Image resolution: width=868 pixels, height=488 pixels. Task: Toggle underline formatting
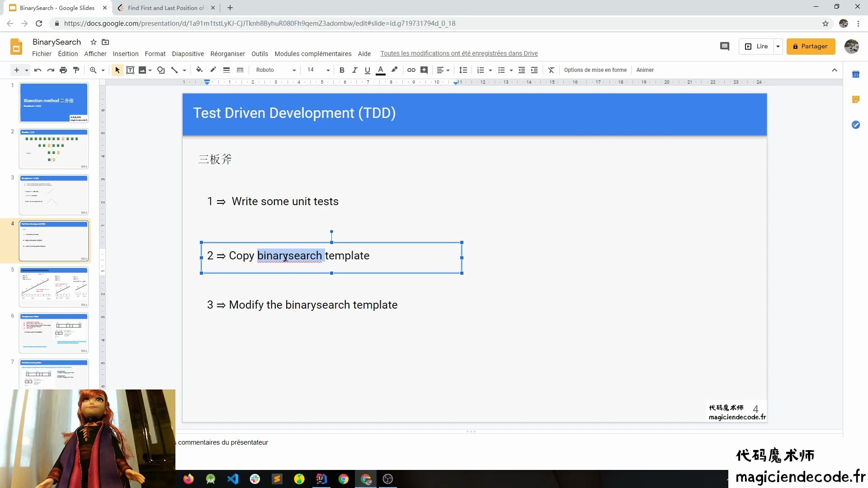tap(367, 70)
